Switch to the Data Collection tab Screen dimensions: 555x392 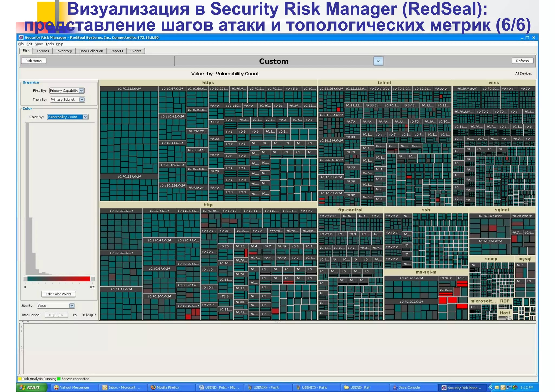pyautogui.click(x=91, y=51)
